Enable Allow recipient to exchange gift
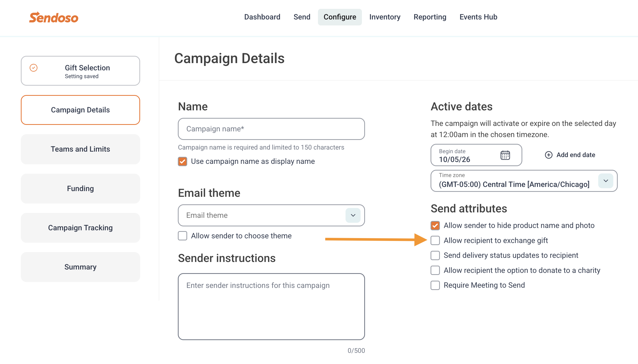This screenshot has height=364, width=638. tap(435, 240)
